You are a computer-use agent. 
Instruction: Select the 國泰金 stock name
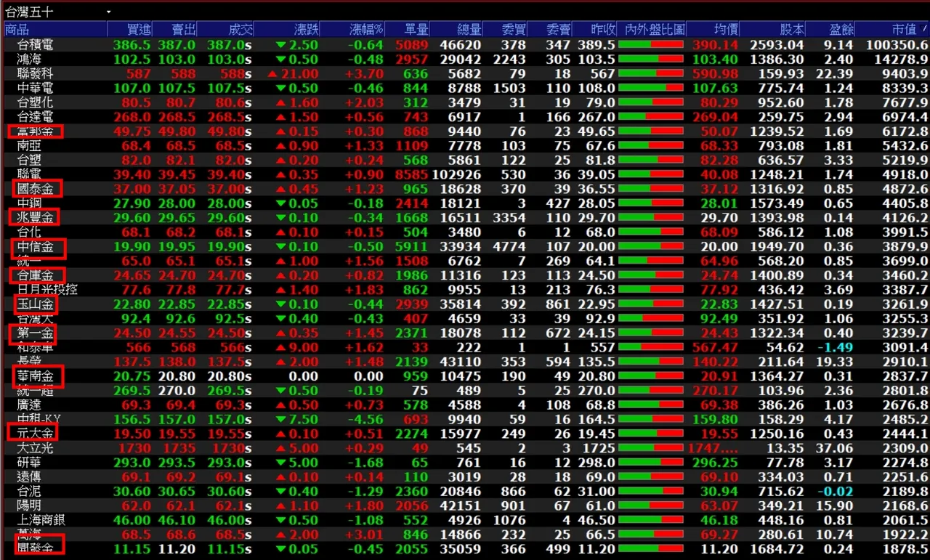pyautogui.click(x=35, y=189)
